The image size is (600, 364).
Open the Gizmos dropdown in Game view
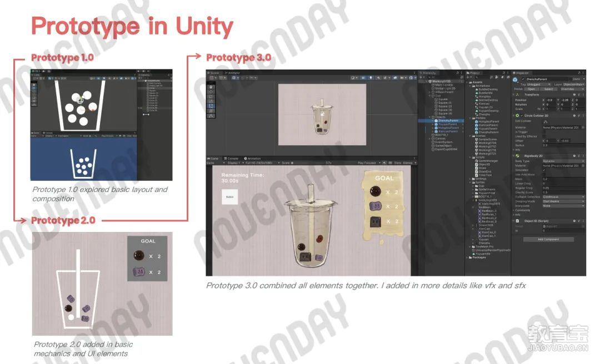409,163
